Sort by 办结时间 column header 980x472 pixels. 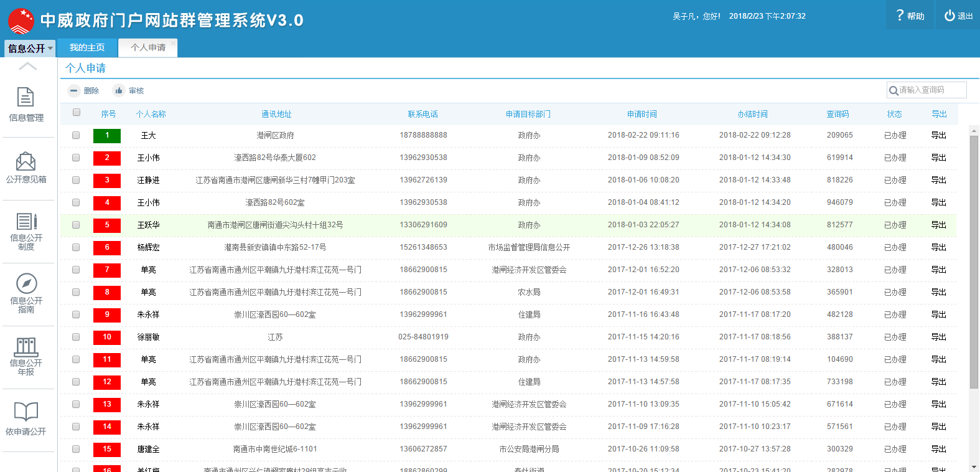pyautogui.click(x=753, y=114)
